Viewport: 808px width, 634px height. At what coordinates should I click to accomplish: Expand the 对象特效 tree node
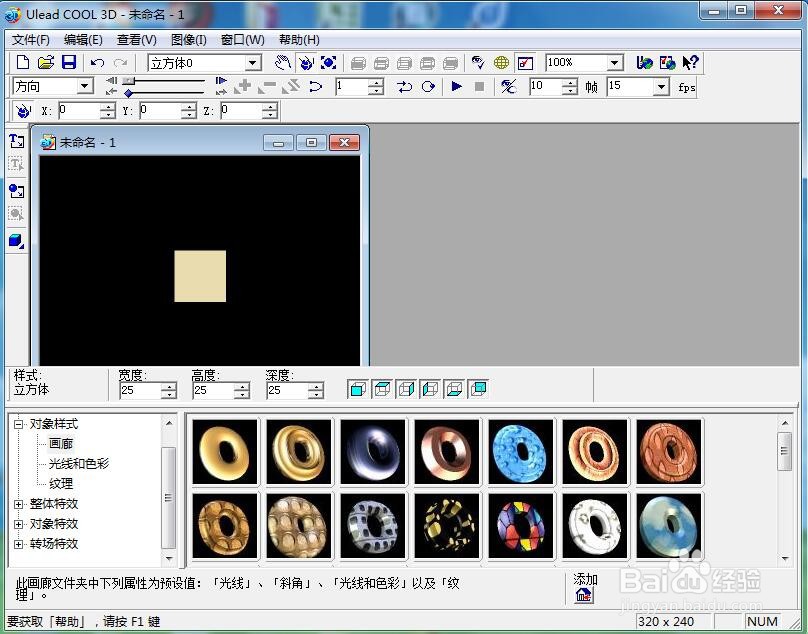19,524
